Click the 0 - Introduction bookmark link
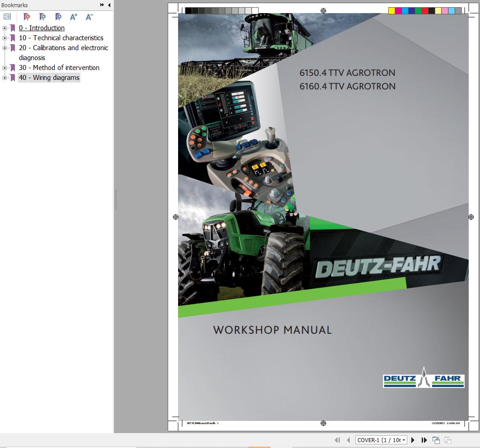This screenshot has width=480, height=448. (42, 28)
